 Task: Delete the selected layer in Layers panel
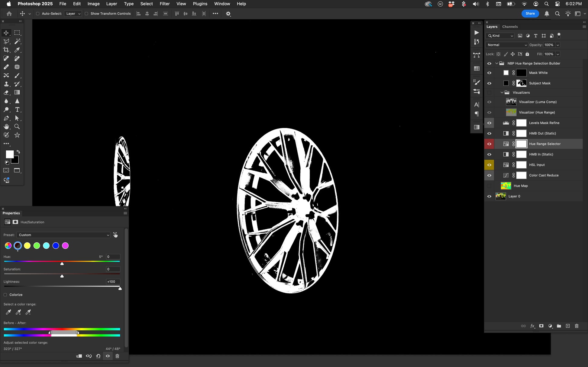577,326
